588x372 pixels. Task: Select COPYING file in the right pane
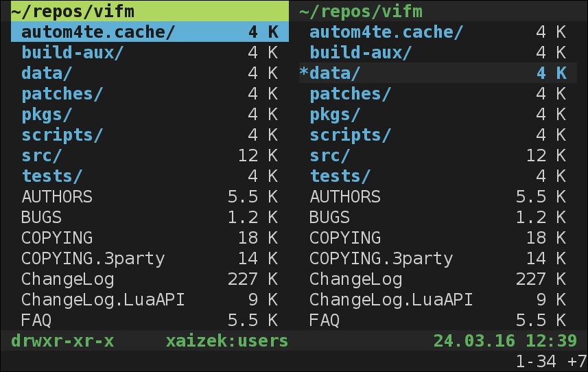(x=438, y=238)
